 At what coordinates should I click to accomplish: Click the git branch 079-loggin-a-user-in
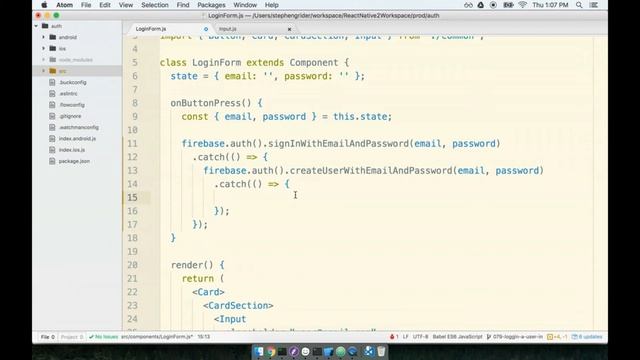pyautogui.click(x=515, y=337)
